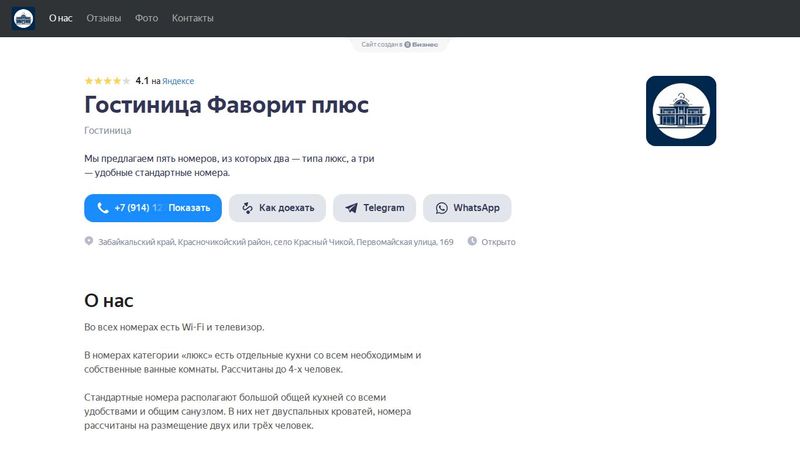
Task: Click the route icon in Как доехать
Action: coord(247,208)
